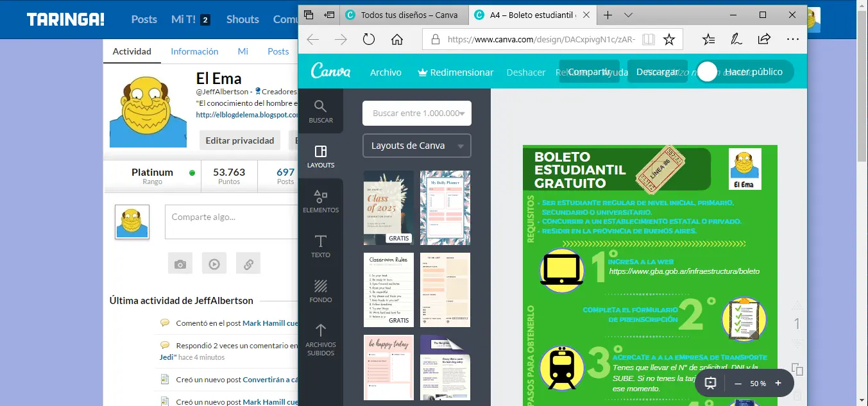The width and height of the screenshot is (868, 406).
Task: Copy this page using duplicate icon
Action: pyautogui.click(x=797, y=369)
